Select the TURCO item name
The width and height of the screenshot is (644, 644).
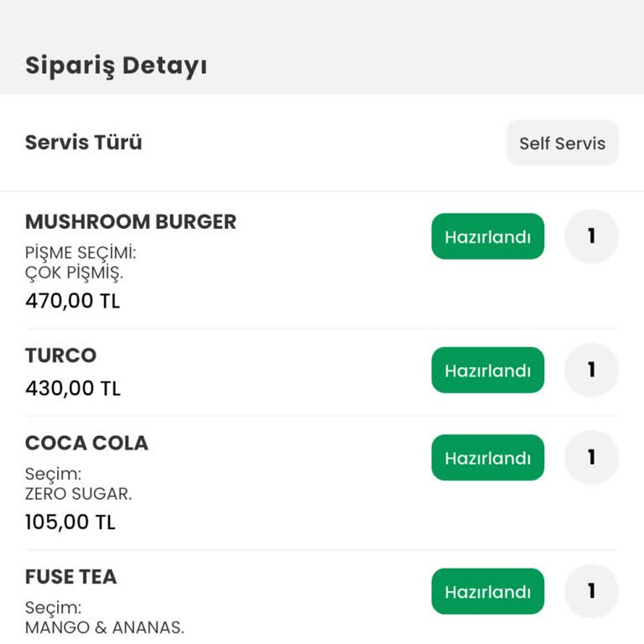coord(61,356)
